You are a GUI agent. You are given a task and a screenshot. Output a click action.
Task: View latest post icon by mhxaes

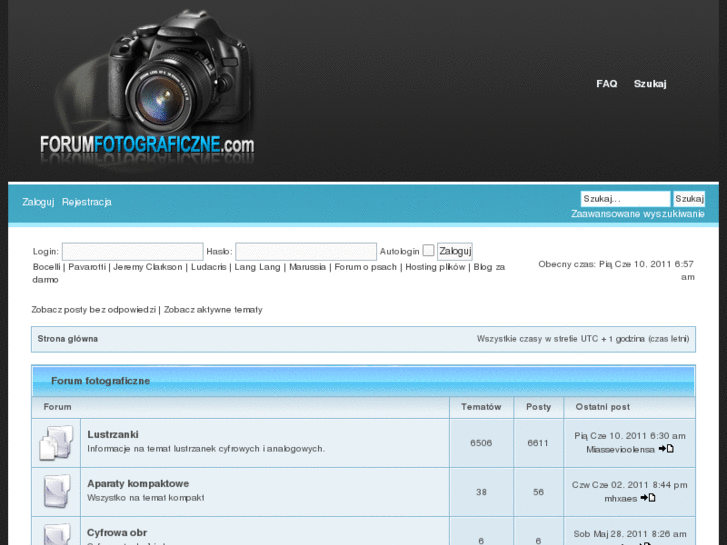pyautogui.click(x=648, y=498)
